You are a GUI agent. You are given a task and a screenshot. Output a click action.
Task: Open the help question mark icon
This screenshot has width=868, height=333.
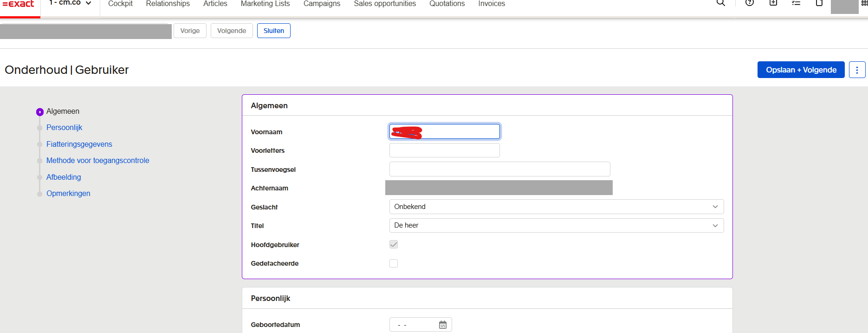[x=749, y=3]
